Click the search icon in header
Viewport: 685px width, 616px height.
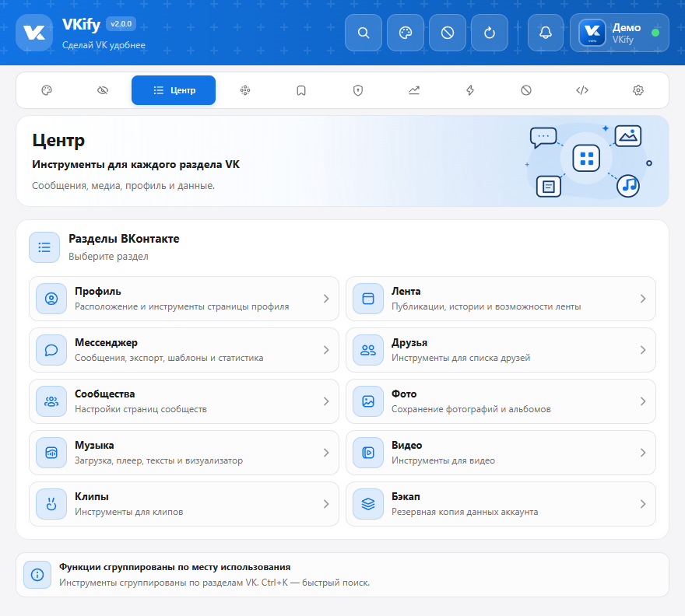pyautogui.click(x=363, y=33)
